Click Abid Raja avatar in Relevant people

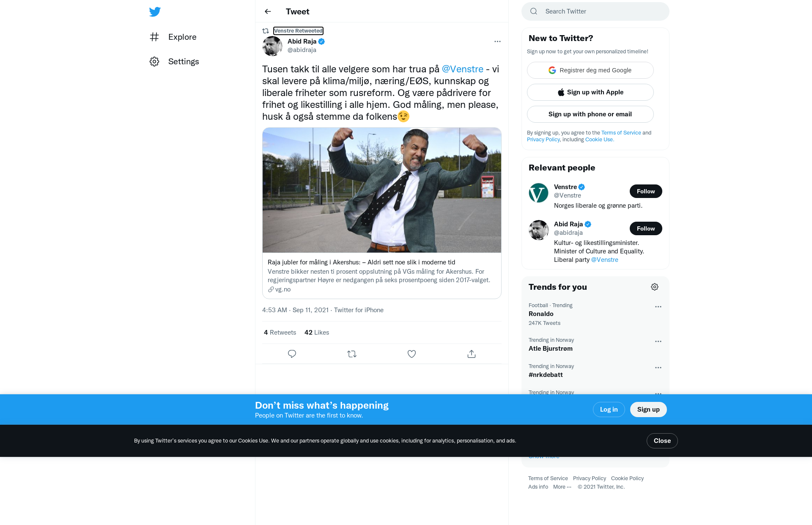coord(539,230)
